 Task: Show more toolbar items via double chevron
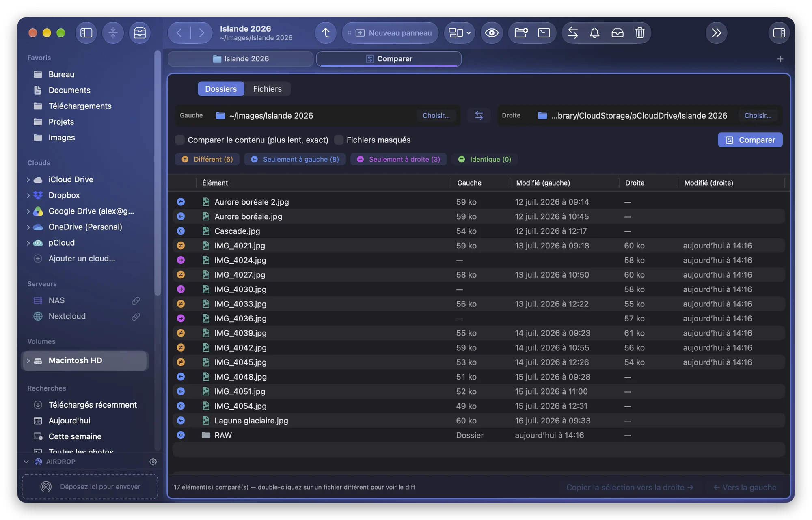coord(717,33)
